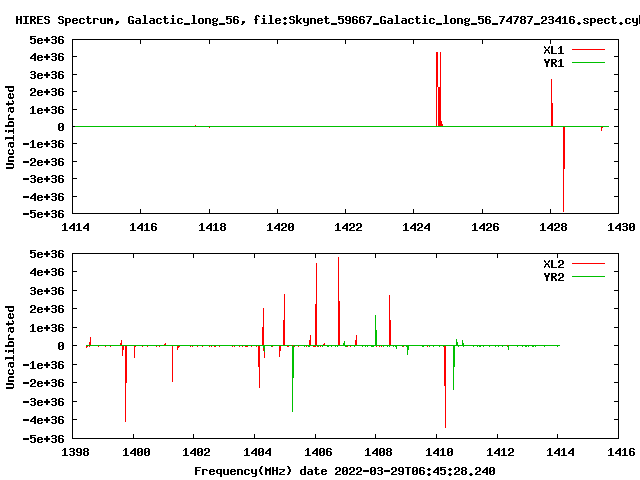The width and height of the screenshot is (640, 480).
Task: Click the 1422 frequency tick label
Action: tap(348, 227)
